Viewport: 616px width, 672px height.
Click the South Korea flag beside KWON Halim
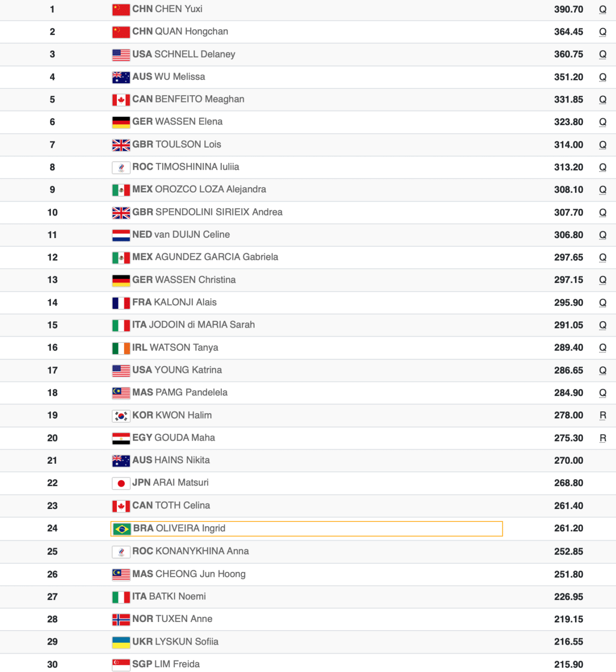click(x=121, y=416)
